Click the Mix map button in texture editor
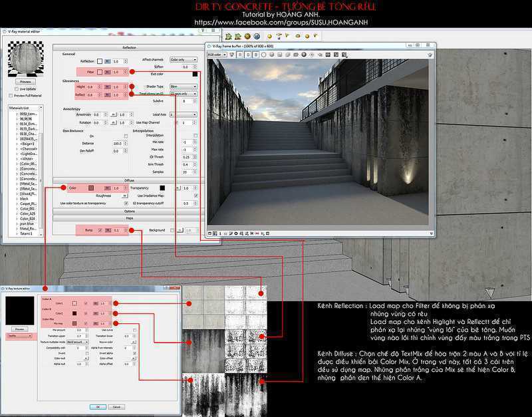Viewport: 532px width, 417px height. (x=95, y=324)
